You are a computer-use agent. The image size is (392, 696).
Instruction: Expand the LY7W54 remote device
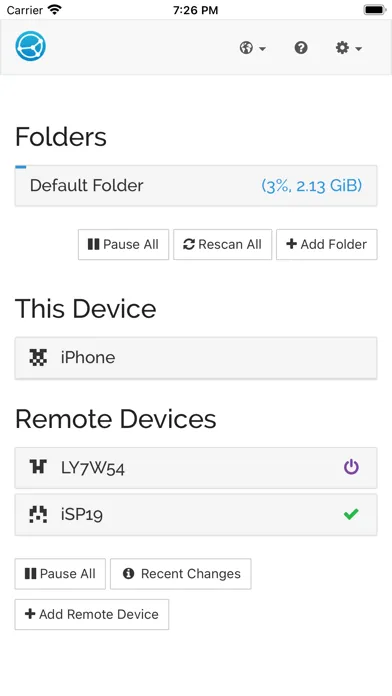point(196,468)
